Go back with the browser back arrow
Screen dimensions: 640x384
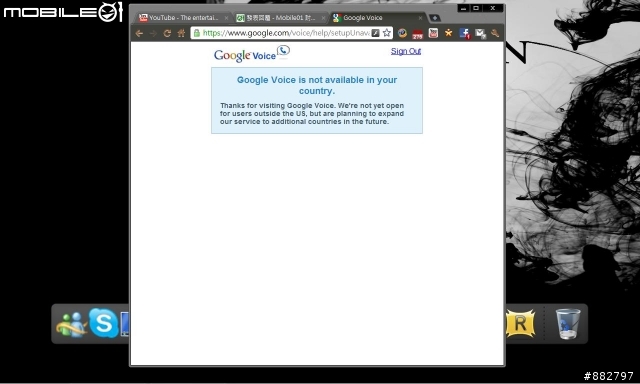[139, 33]
